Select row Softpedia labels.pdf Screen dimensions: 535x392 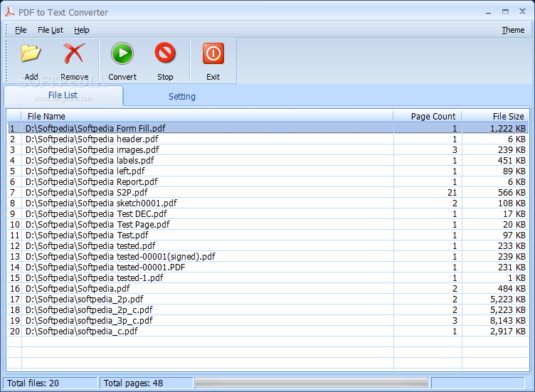(267, 160)
